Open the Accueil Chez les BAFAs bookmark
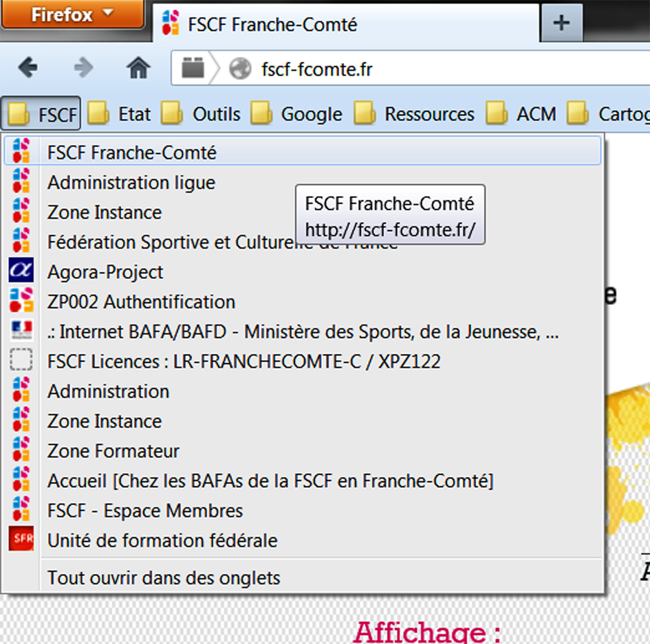 click(x=303, y=480)
